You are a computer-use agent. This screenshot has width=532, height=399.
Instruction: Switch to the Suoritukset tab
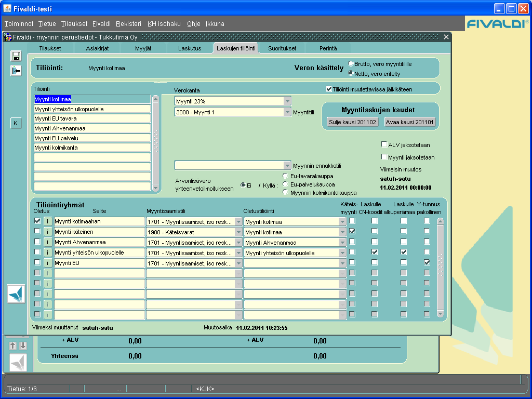click(x=282, y=48)
